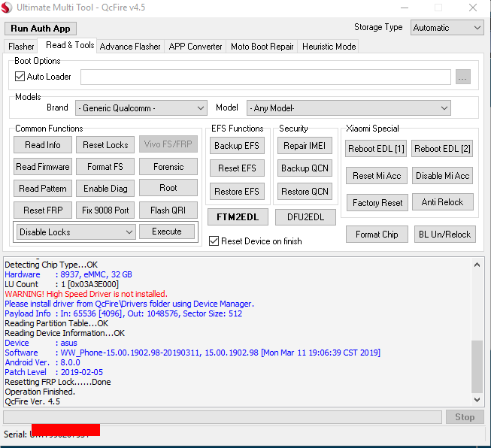This screenshot has width=491, height=448.
Task: Click the Reset FRP button
Action: point(43,210)
